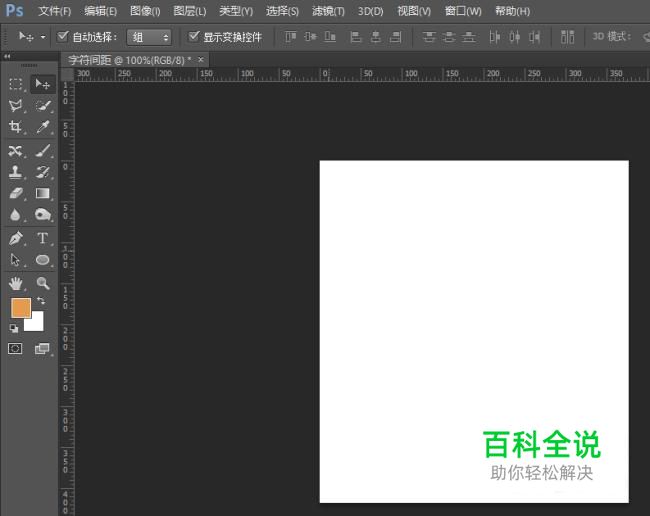
Task: Select the Eyedropper tool
Action: pyautogui.click(x=43, y=126)
